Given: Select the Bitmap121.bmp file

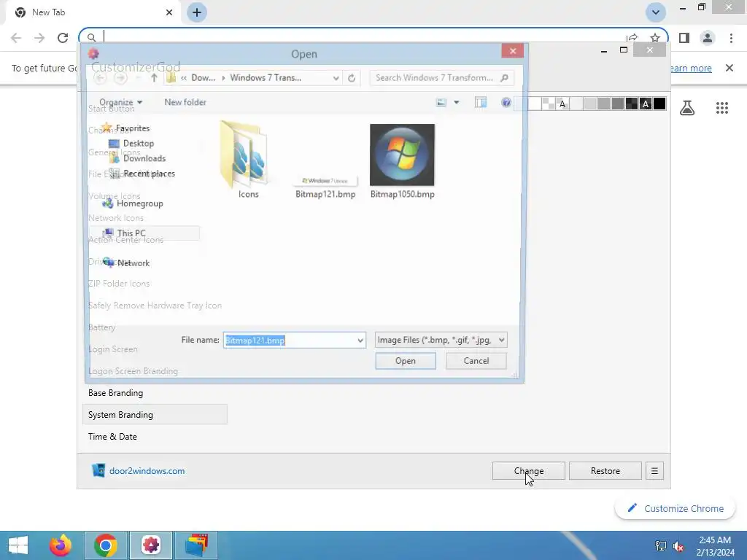Looking at the screenshot, I should [x=325, y=186].
